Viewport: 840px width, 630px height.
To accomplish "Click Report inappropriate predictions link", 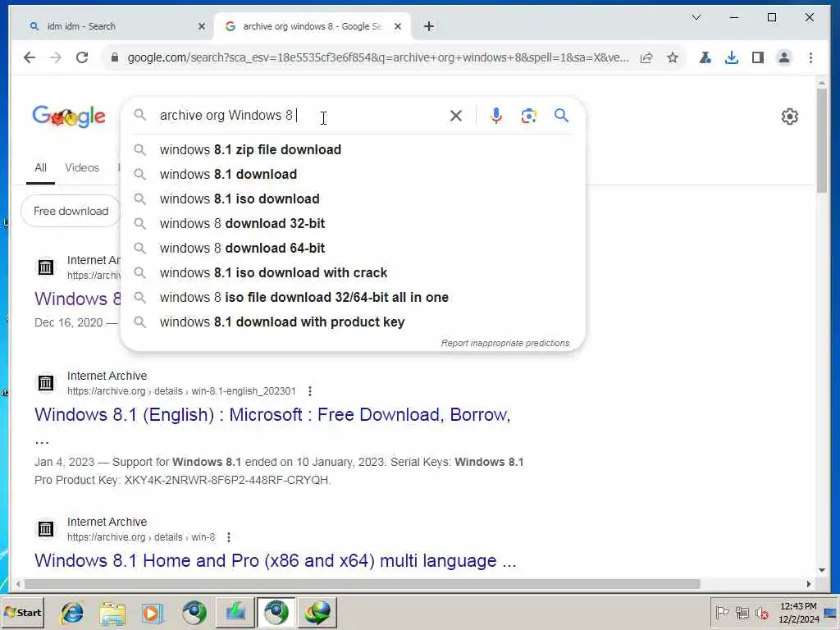I will point(505,343).
